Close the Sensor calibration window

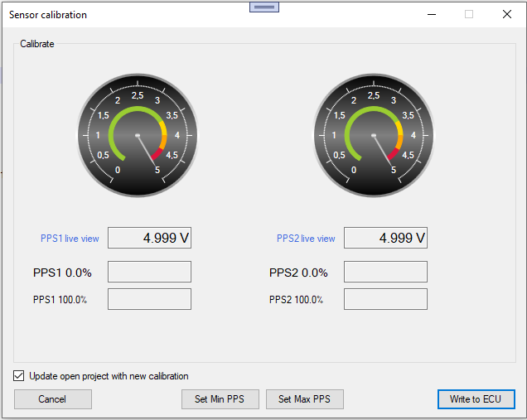pyautogui.click(x=507, y=14)
